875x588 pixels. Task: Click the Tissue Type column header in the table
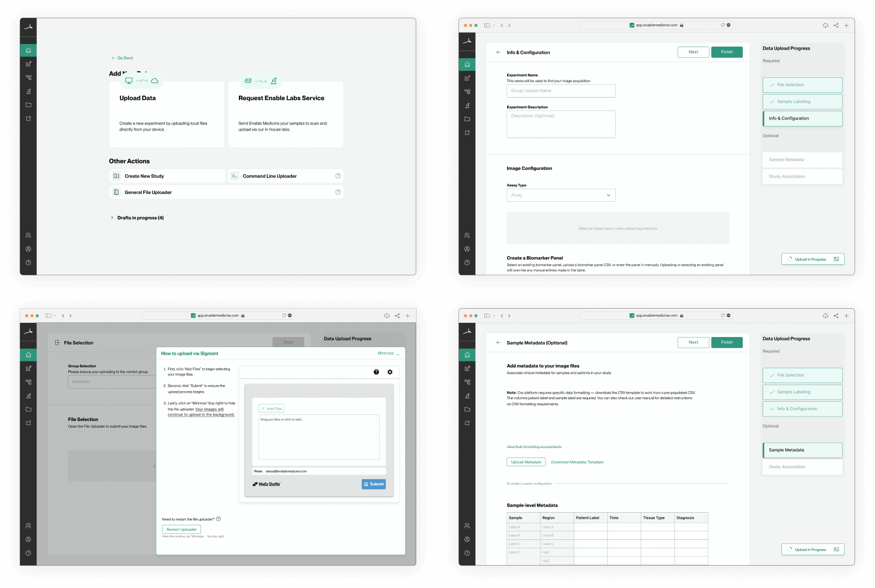pyautogui.click(x=658, y=518)
